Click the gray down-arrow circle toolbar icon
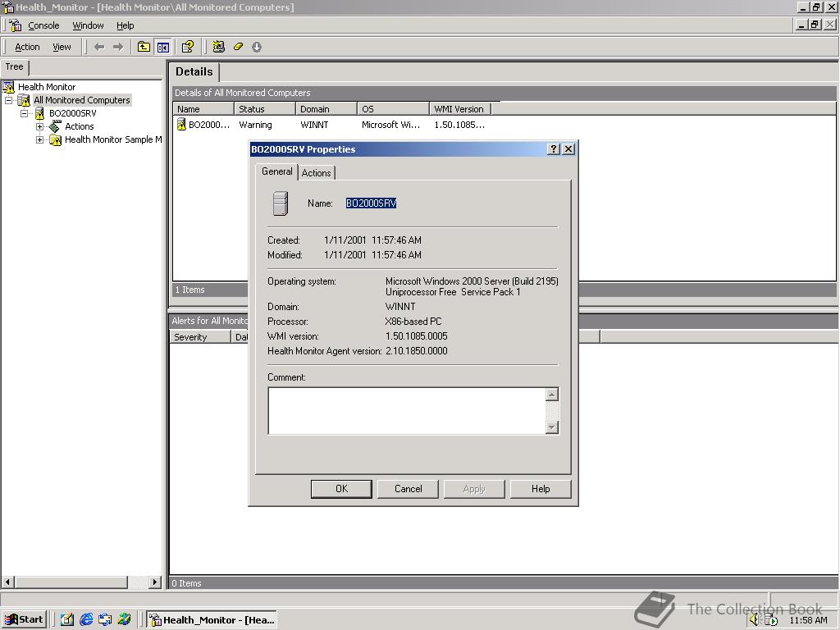 click(257, 47)
